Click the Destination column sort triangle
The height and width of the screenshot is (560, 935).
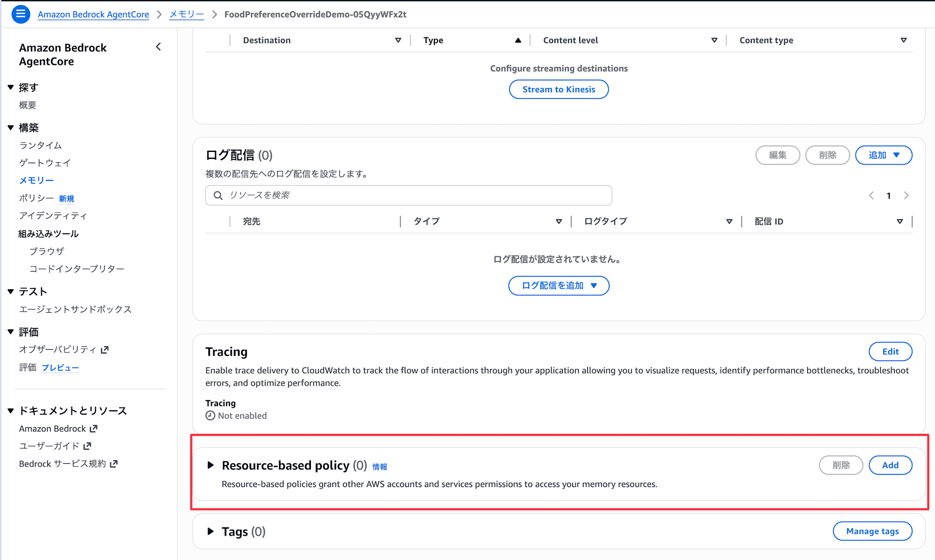click(x=398, y=40)
